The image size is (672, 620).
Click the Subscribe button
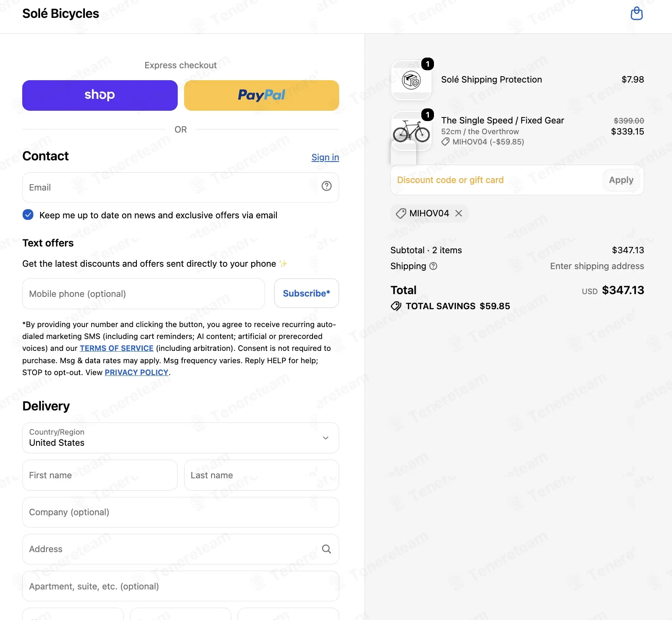[x=306, y=293]
